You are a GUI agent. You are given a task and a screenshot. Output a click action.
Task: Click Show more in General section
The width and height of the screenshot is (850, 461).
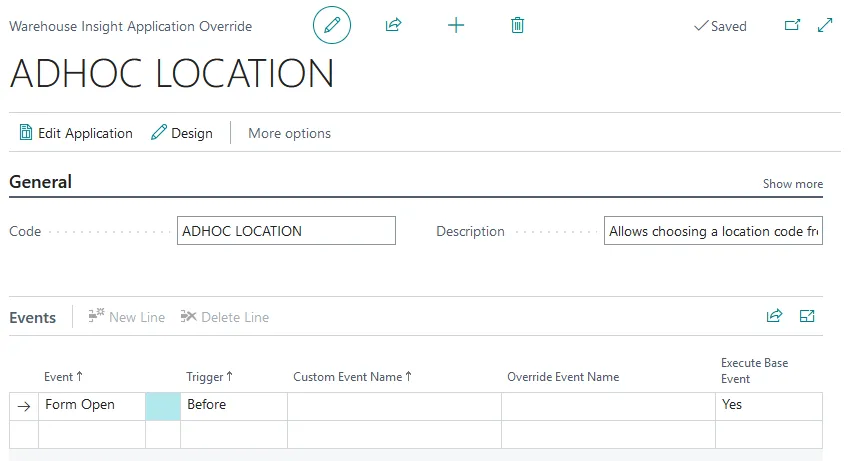click(x=792, y=184)
